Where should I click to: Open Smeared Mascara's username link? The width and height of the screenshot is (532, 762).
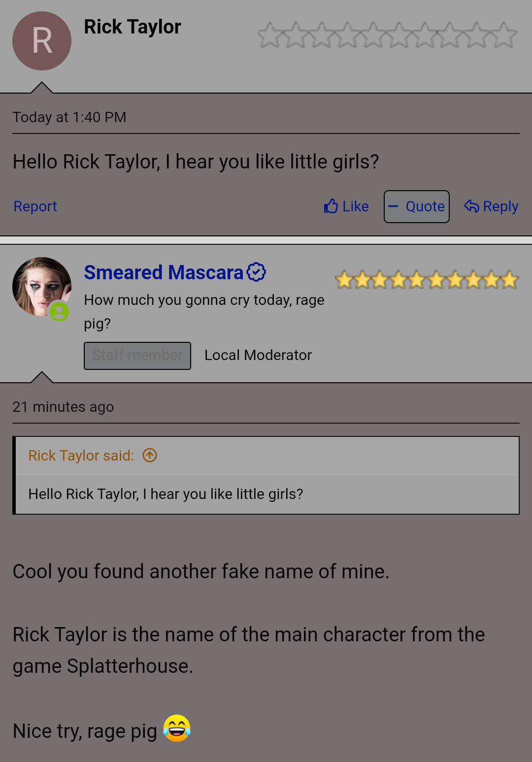pyautogui.click(x=164, y=272)
